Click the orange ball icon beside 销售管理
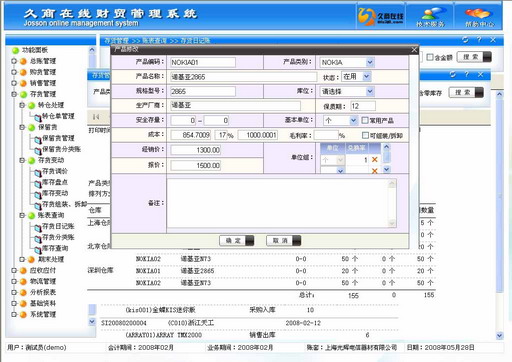512x362 pixels. pos(23,83)
